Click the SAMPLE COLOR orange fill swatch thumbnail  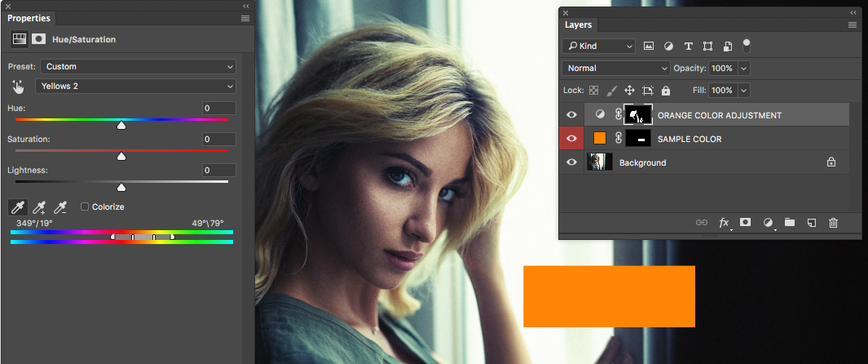point(600,139)
